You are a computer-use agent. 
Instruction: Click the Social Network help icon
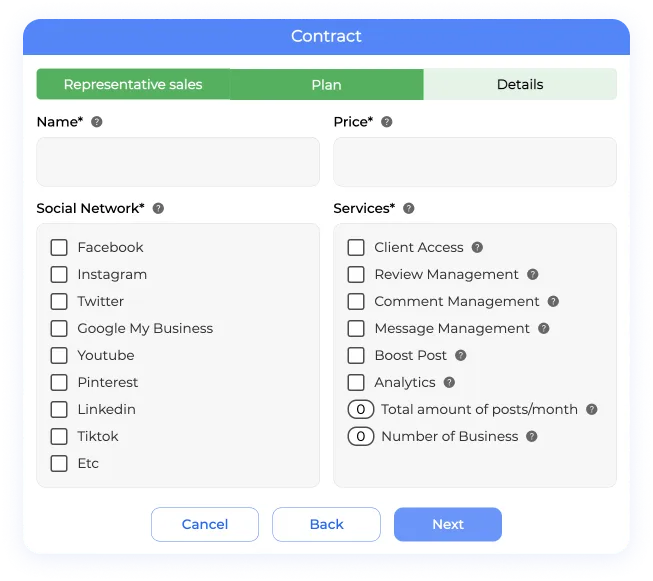coord(158,209)
